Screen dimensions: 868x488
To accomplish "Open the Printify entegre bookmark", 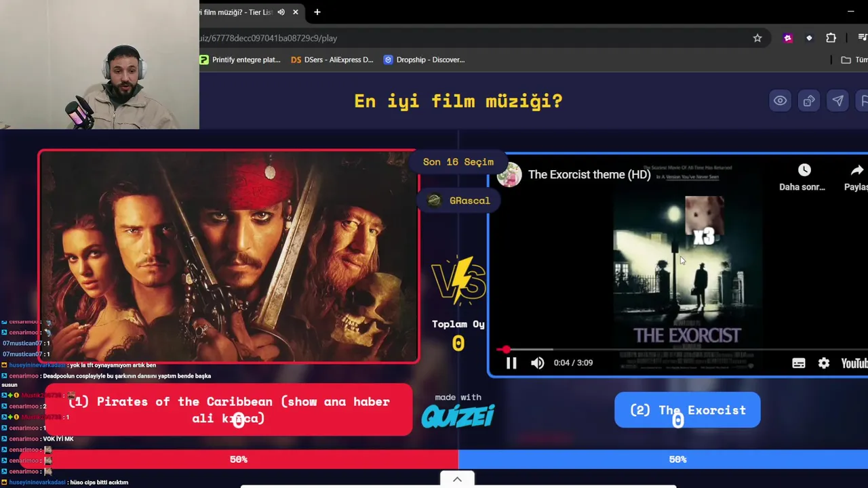I will pyautogui.click(x=240, y=60).
